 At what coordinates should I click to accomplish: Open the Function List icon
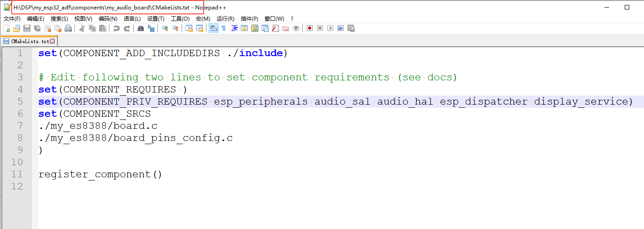275,28
